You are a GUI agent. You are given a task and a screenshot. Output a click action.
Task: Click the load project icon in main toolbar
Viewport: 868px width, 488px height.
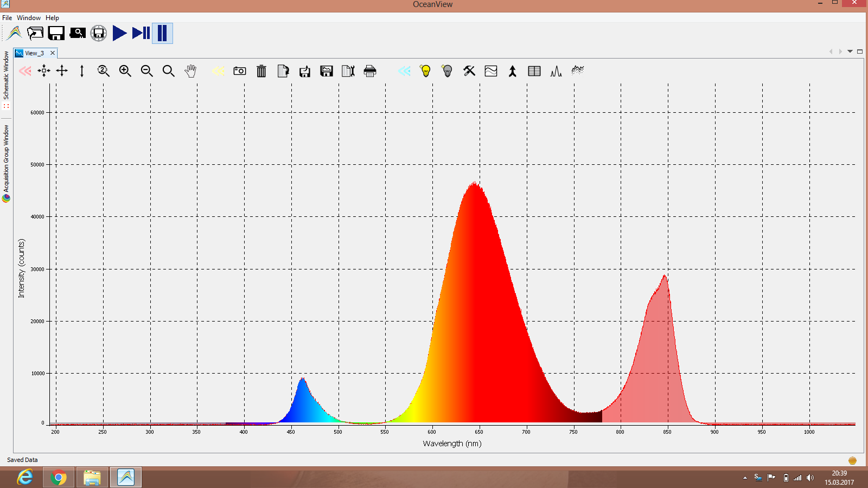(x=35, y=33)
